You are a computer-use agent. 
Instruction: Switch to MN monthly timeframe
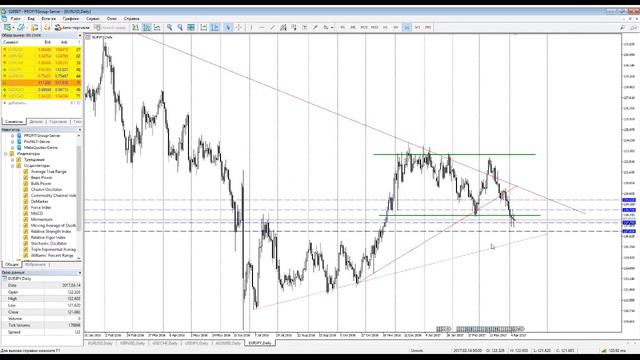[x=428, y=27]
